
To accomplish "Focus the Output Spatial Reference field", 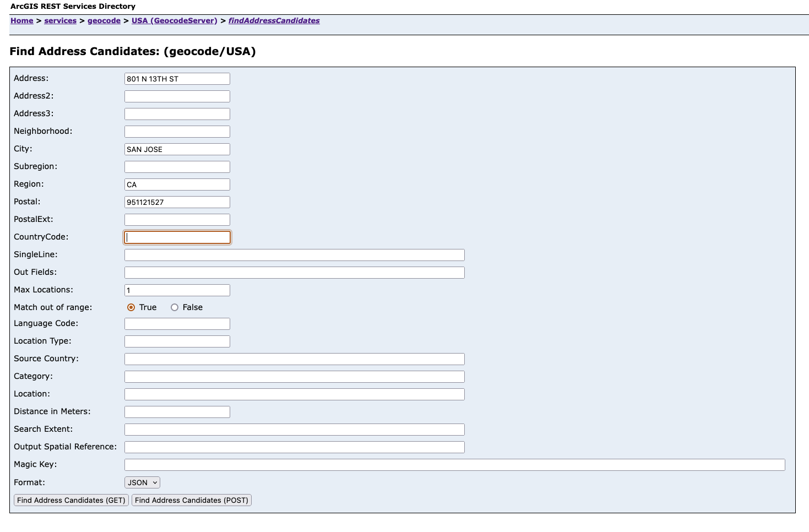I will (294, 447).
